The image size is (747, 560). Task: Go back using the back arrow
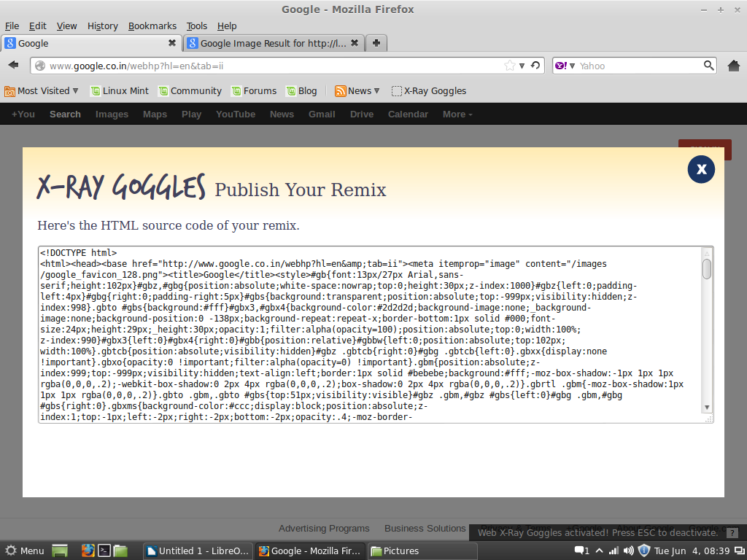(13, 65)
